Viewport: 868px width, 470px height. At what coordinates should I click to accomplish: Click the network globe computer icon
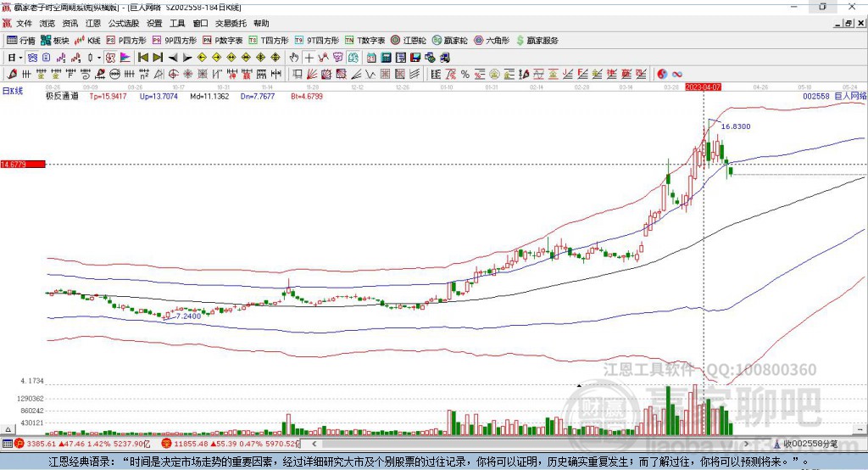click(431, 58)
